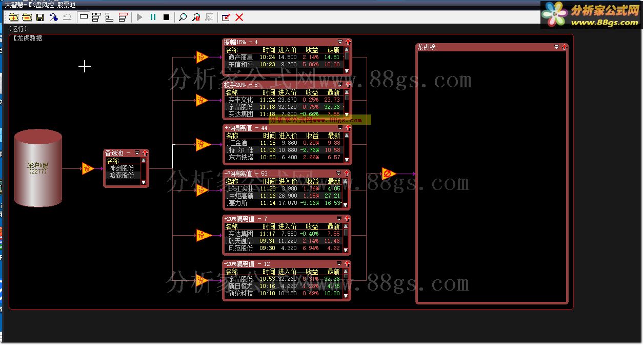644x345 pixels.
Task: Click 名称 header in 备选池 panel
Action: click(x=112, y=161)
